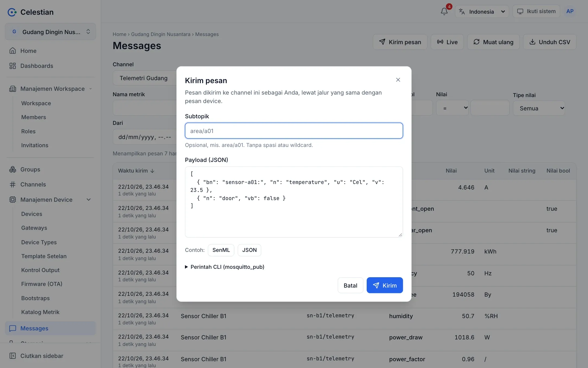The height and width of the screenshot is (368, 588).
Task: Open Roles in sidebar
Action: tap(28, 131)
